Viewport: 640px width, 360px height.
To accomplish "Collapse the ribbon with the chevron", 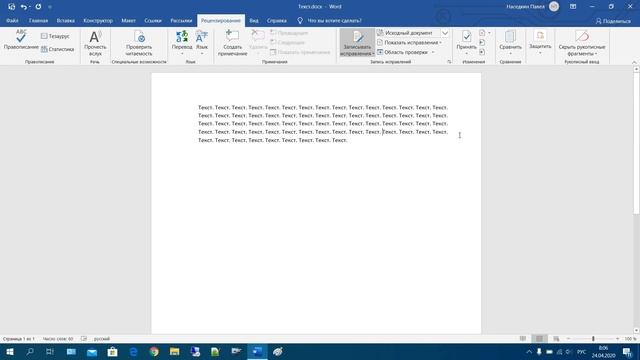I will 634,62.
